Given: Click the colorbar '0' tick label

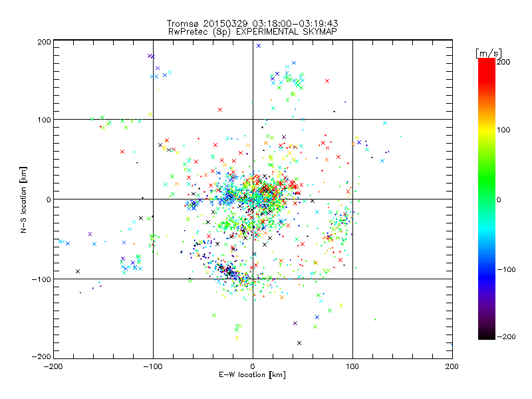Looking at the screenshot, I should 499,200.
